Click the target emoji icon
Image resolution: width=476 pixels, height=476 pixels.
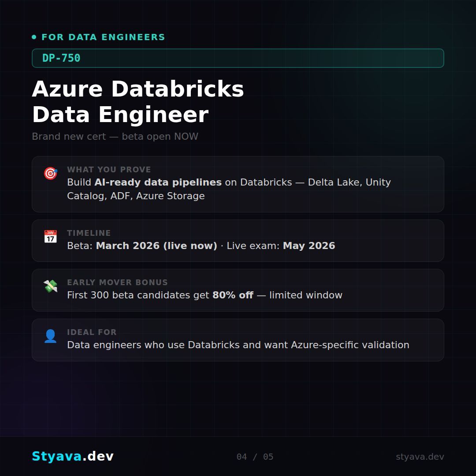(50, 173)
